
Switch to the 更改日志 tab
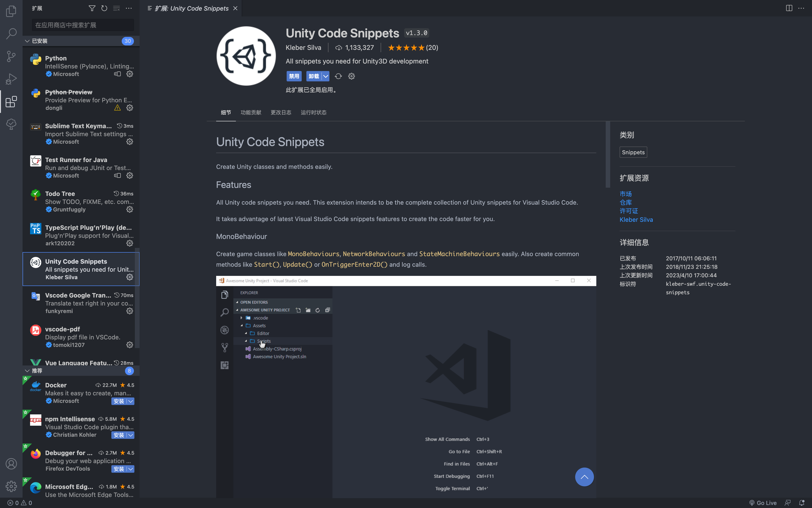[x=281, y=113]
